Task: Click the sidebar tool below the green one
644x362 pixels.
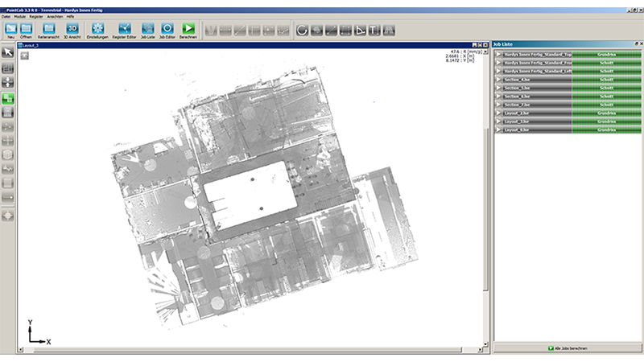Action: click(x=8, y=113)
